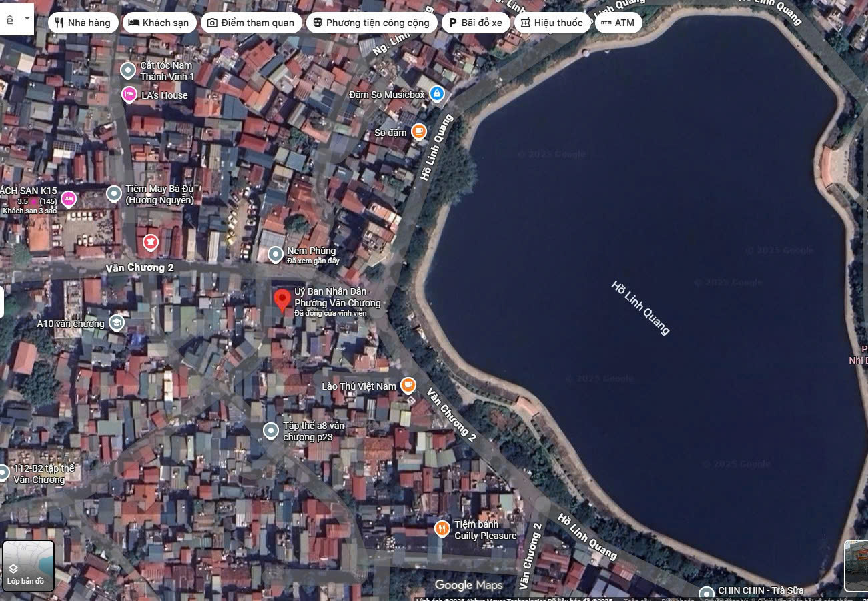Select the Hiệu thuốc pharmacy chip

tap(552, 23)
